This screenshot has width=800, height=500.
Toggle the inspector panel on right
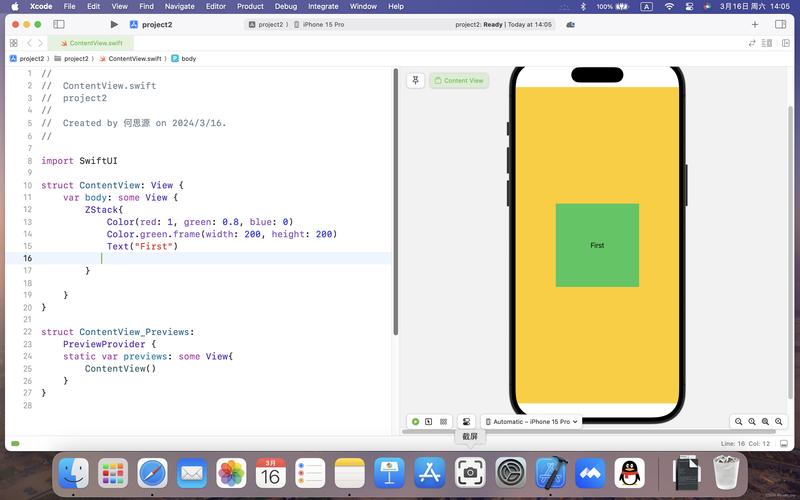(780, 24)
